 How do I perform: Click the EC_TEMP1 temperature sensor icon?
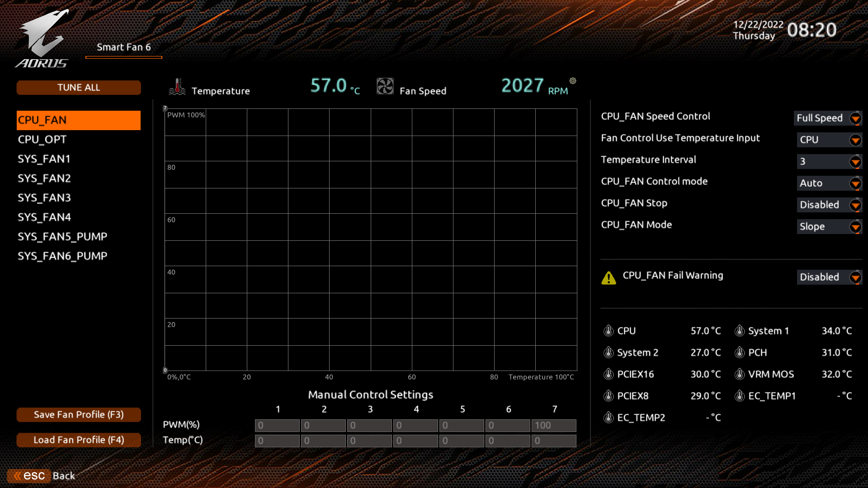click(x=740, y=396)
